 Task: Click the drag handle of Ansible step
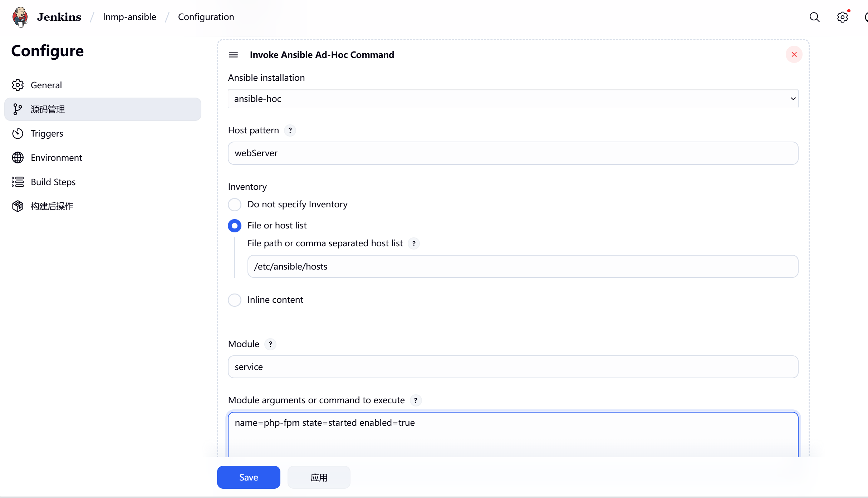tap(233, 55)
